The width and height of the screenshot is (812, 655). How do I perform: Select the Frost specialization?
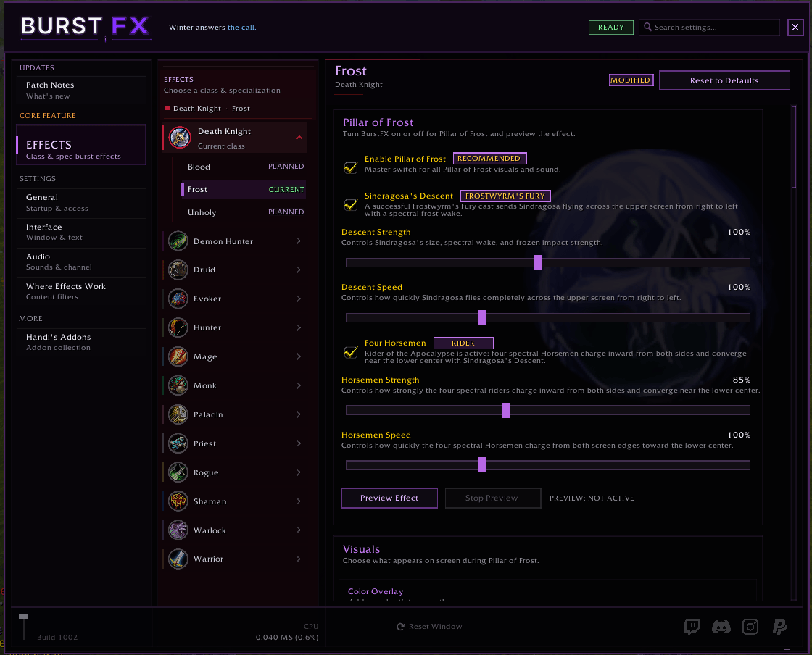click(x=244, y=189)
